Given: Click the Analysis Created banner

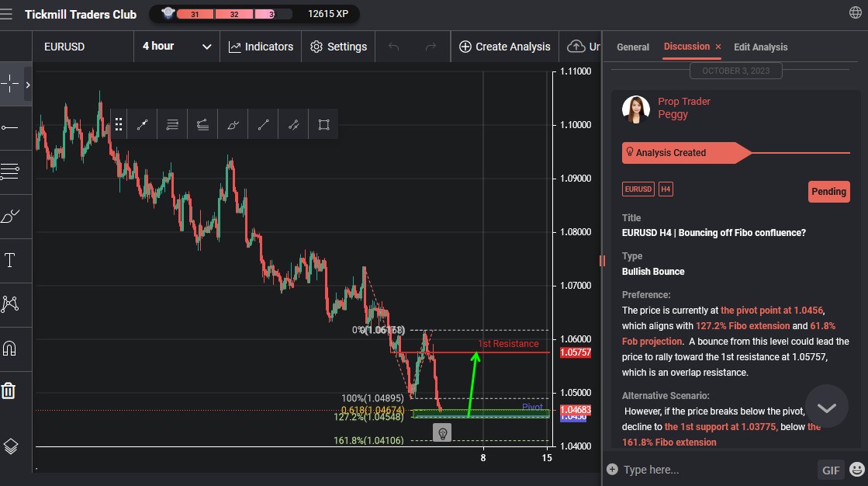Looking at the screenshot, I should (x=686, y=153).
